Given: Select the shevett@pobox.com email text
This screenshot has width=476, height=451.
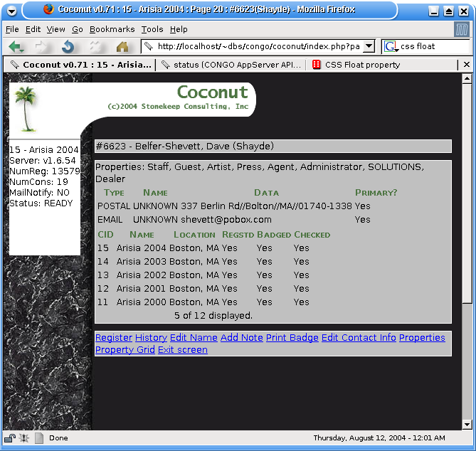Looking at the screenshot, I should tap(226, 219).
